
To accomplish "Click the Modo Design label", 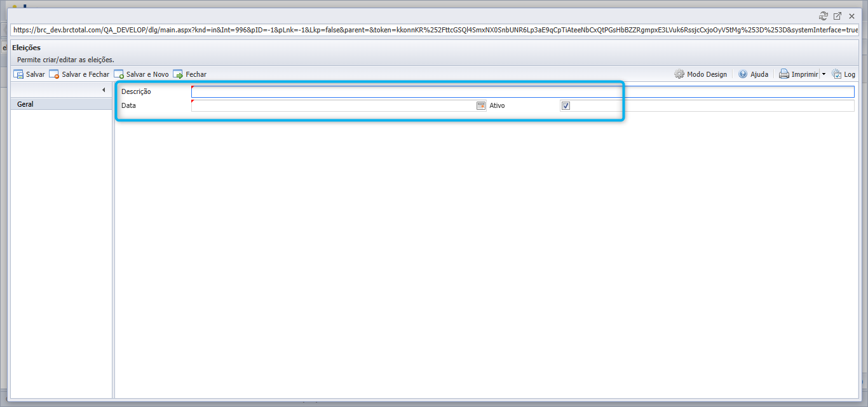I will (x=707, y=74).
